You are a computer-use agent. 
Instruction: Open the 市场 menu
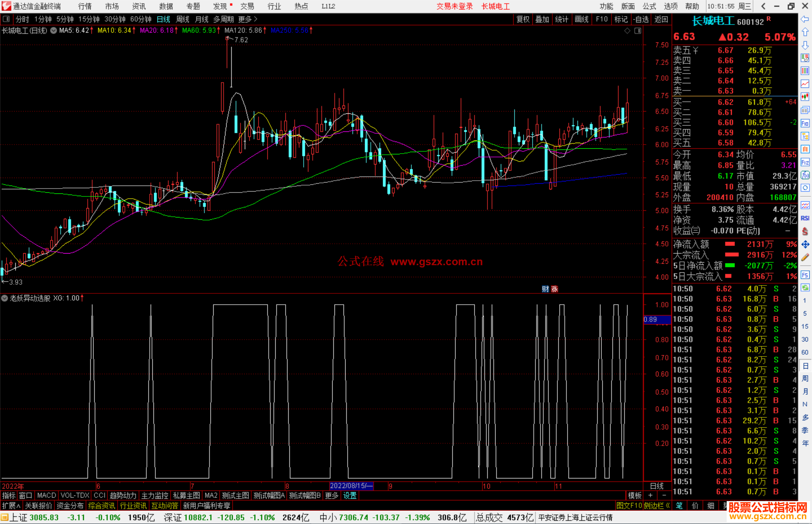click(x=112, y=6)
